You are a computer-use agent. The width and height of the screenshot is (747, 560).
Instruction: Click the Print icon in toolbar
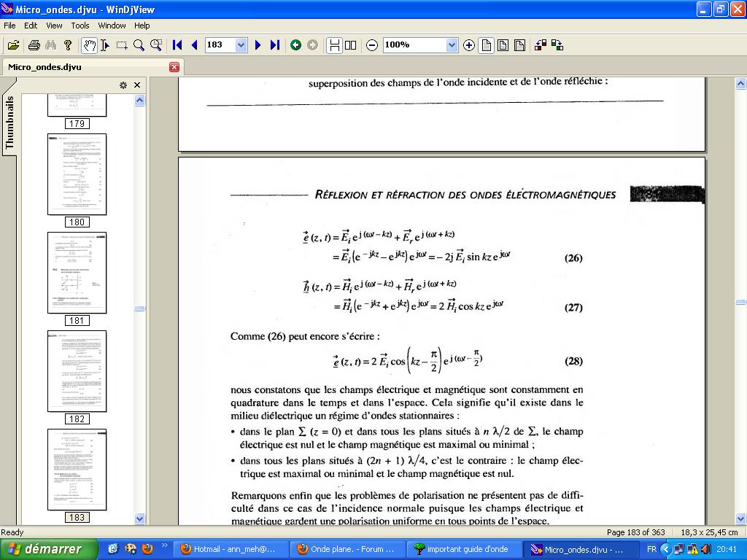pyautogui.click(x=34, y=45)
